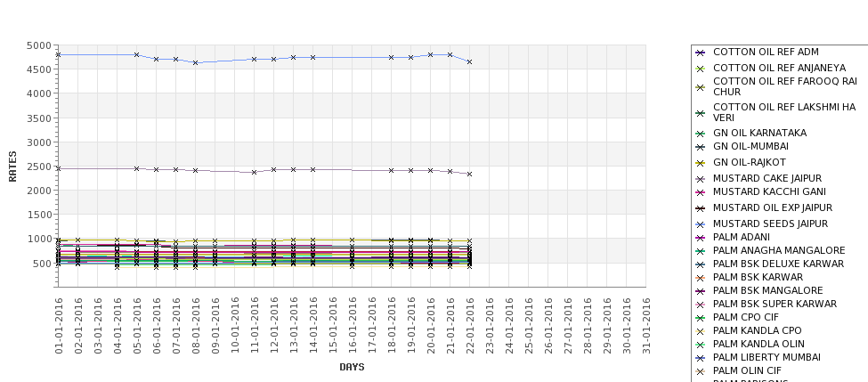Click date label 08-01-2016 on the days axis
Viewport: 868px width, 382px height.
point(195,326)
